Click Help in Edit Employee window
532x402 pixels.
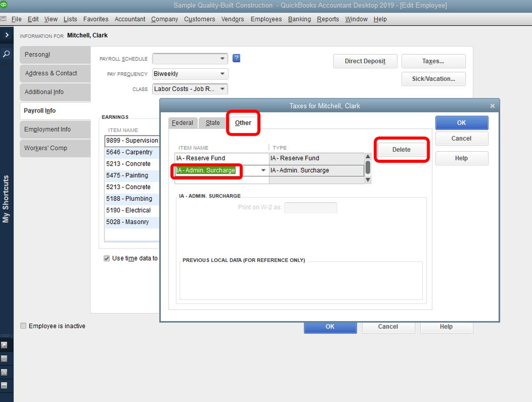pos(446,327)
